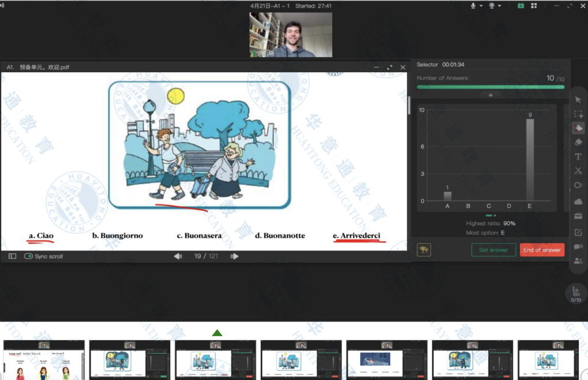The image size is (588, 380).
Task: Select the shape circle tool
Action: (x=578, y=185)
